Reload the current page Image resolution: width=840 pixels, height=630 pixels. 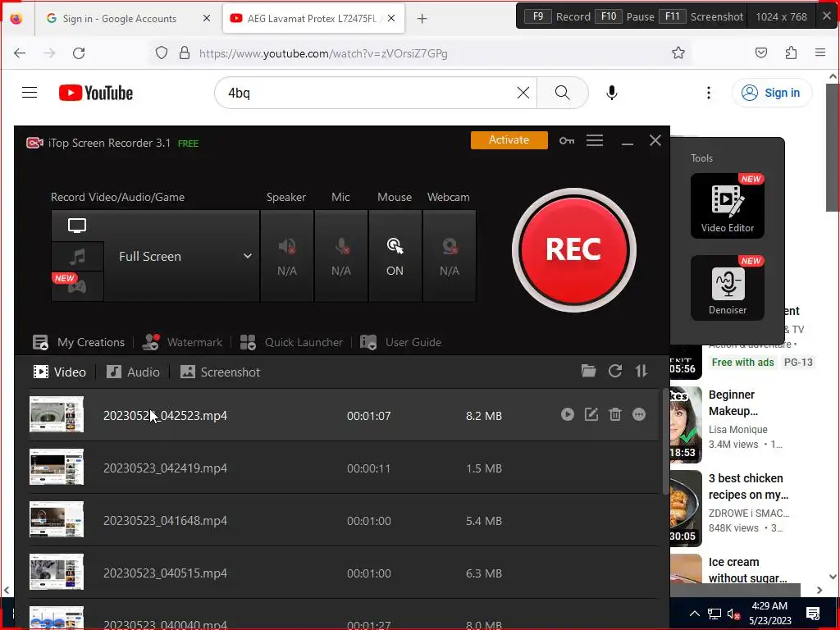click(x=79, y=53)
